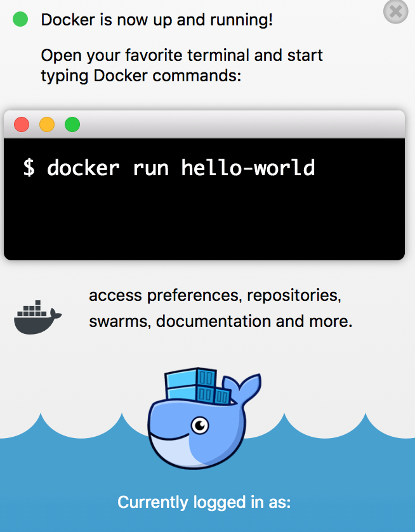Screen dimensions: 415x532
Task: Click the green terminal zoom dot
Action: click(72, 124)
